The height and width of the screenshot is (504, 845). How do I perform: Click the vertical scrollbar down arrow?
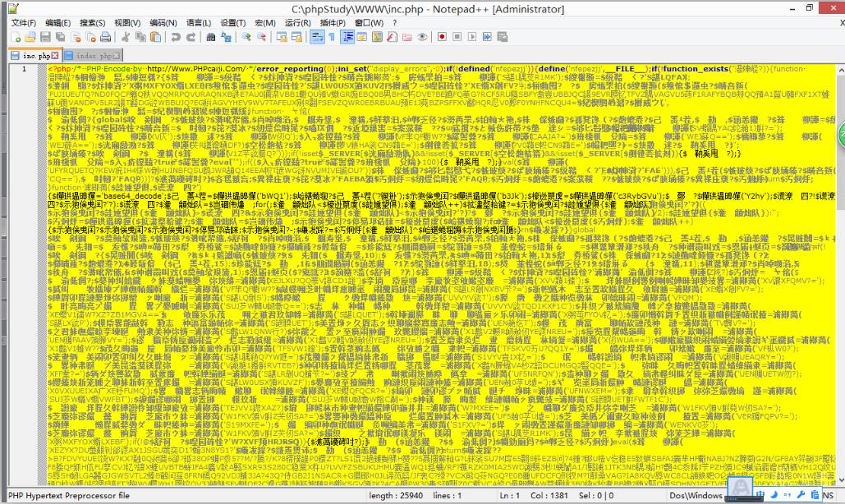pyautogui.click(x=840, y=480)
